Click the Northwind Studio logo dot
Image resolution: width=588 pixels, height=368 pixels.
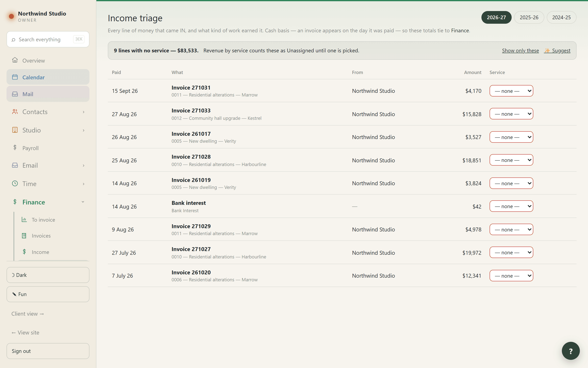11,16
